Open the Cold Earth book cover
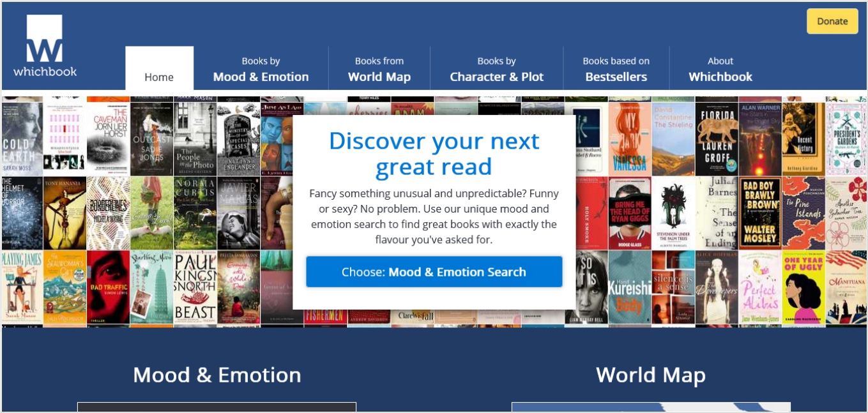The image size is (868, 413). point(21,139)
